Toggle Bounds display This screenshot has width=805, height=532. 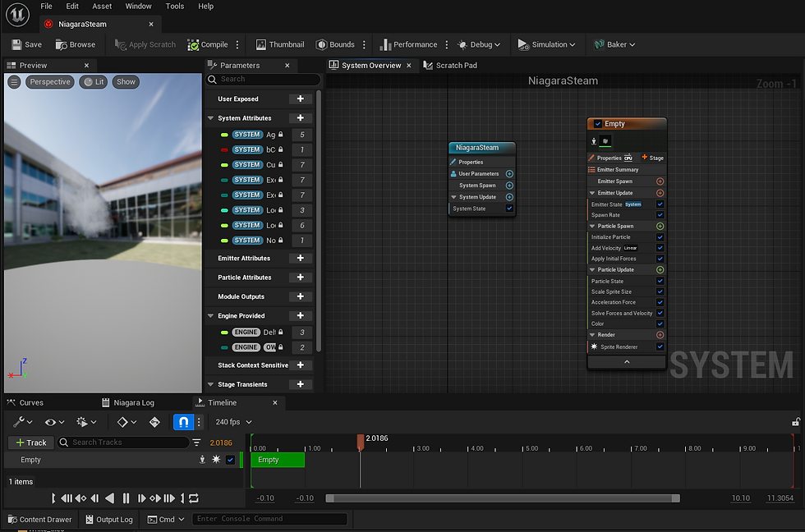335,44
